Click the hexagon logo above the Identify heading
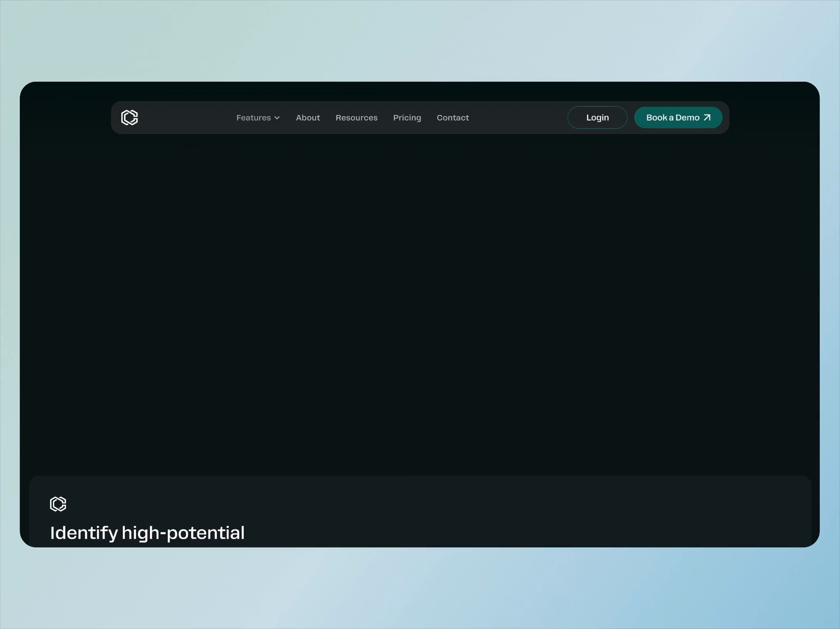This screenshot has height=629, width=840. point(58,504)
